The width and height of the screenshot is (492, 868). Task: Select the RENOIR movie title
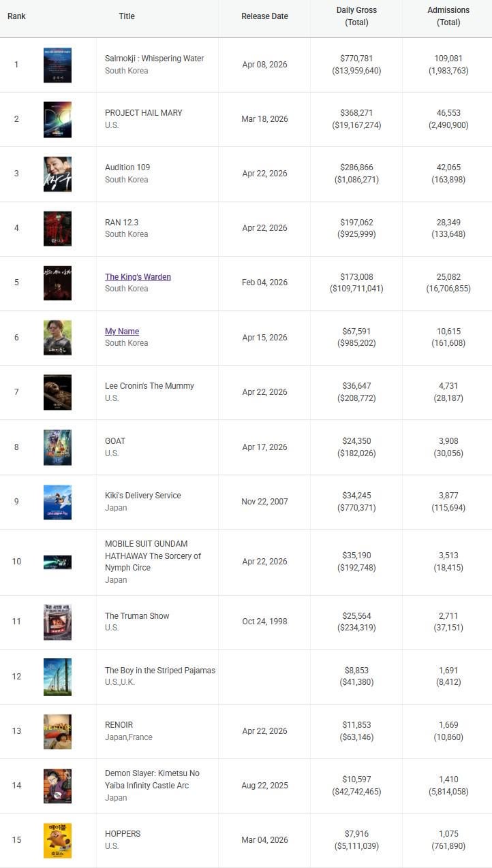(119, 725)
